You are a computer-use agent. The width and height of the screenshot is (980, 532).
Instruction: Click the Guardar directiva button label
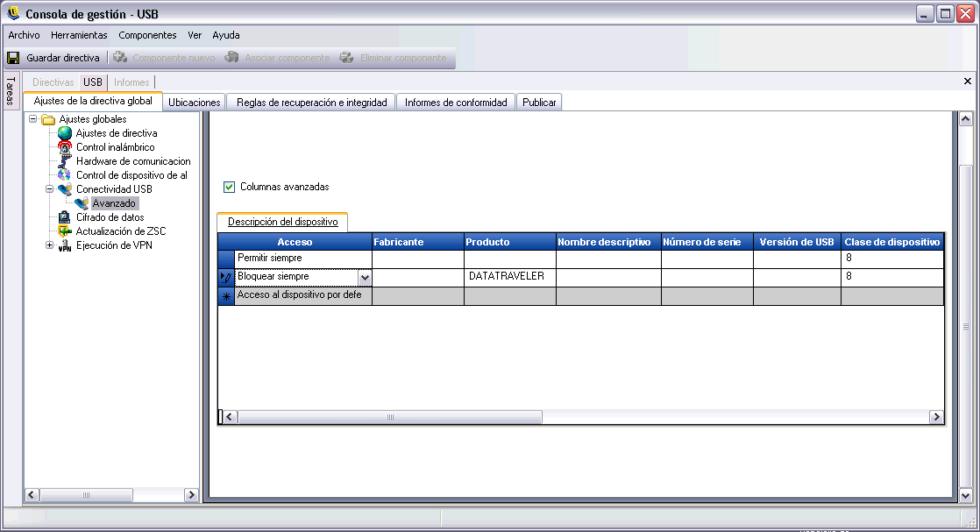click(63, 58)
